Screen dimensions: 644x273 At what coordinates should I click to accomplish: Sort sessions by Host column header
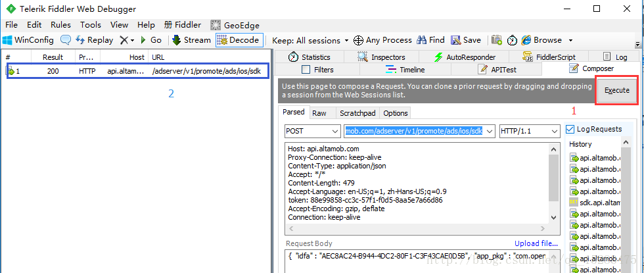124,57
